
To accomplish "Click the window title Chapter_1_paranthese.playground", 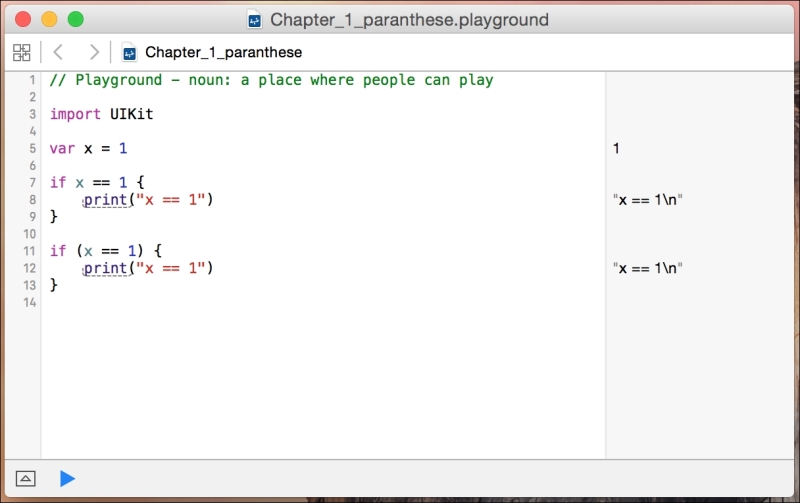I will pyautogui.click(x=409, y=20).
